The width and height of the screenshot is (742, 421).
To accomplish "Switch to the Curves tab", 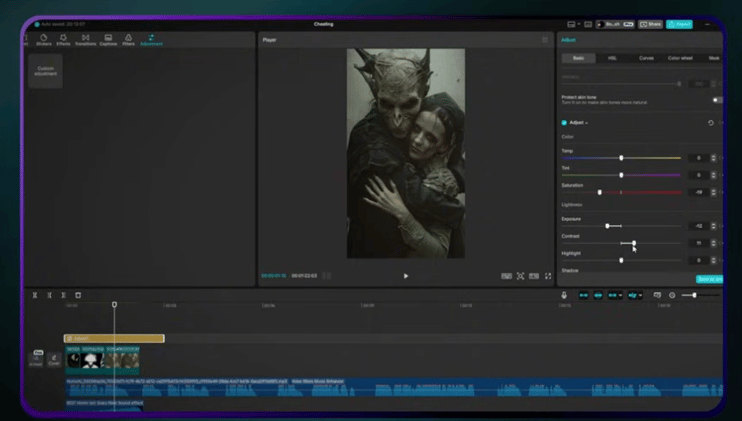I will (x=646, y=58).
